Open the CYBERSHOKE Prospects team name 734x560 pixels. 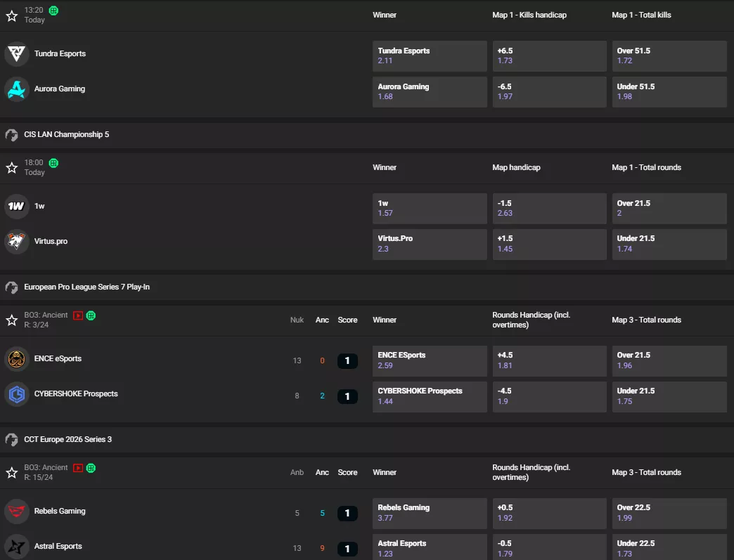[x=76, y=394]
